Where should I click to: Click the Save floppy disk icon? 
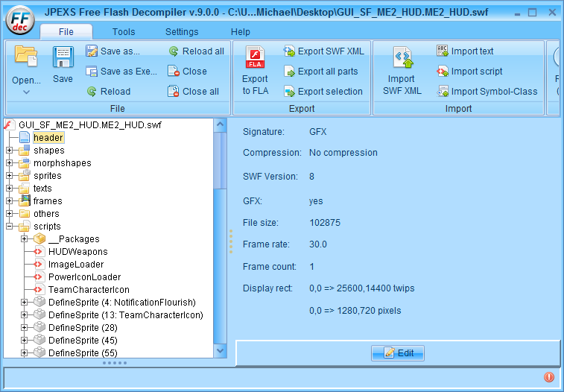click(x=63, y=58)
